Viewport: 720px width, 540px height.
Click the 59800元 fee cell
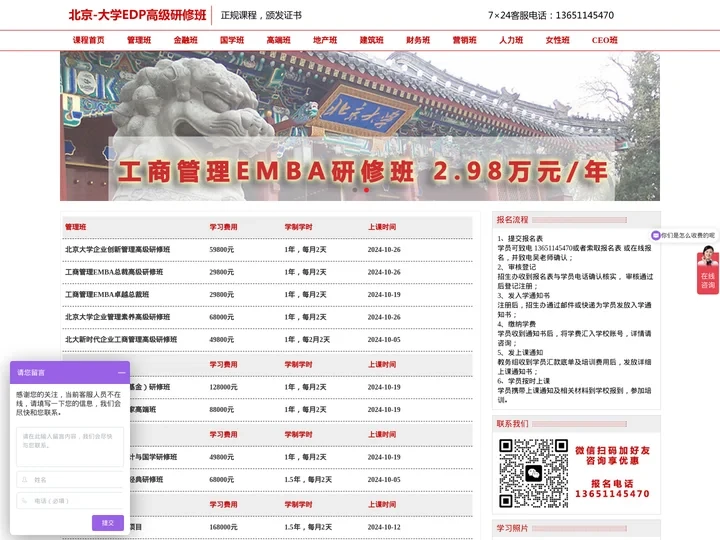[x=221, y=249]
